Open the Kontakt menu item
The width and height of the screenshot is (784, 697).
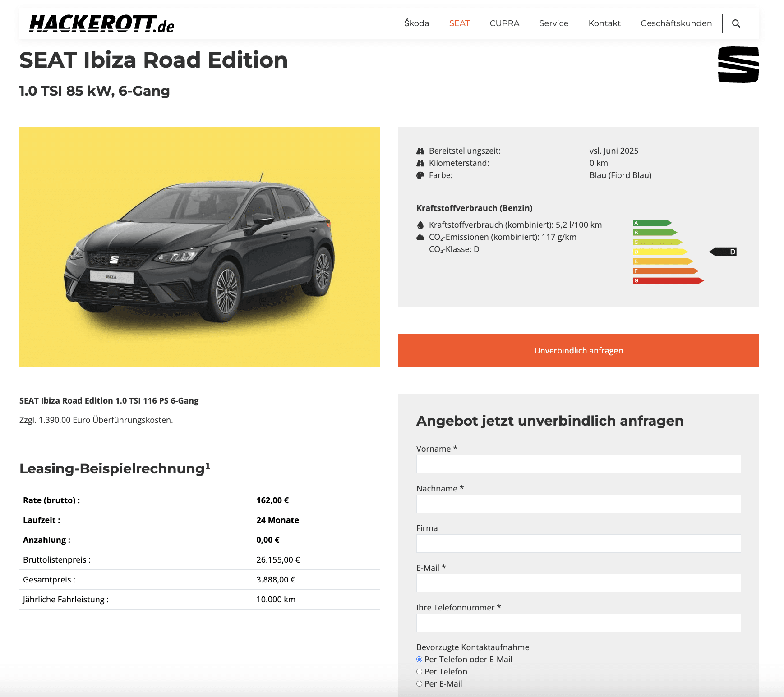[x=604, y=23]
